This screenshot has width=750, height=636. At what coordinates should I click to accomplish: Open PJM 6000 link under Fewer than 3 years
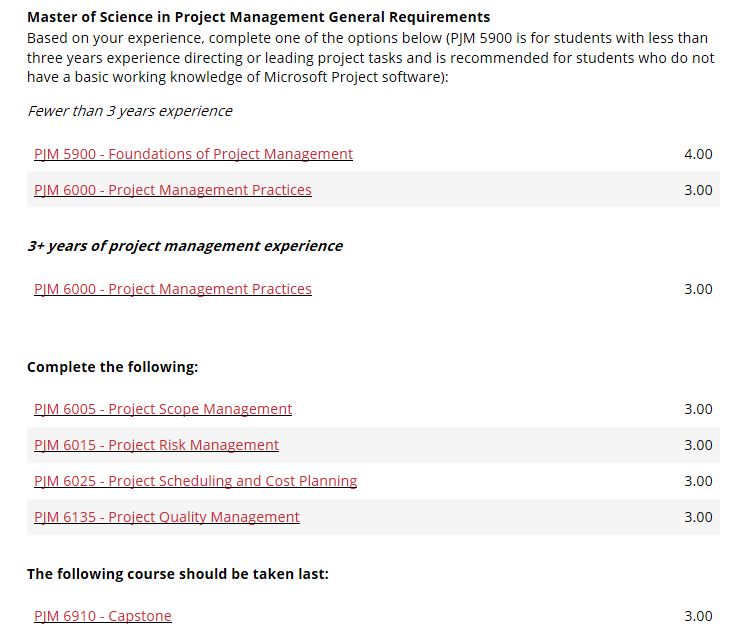click(x=173, y=190)
